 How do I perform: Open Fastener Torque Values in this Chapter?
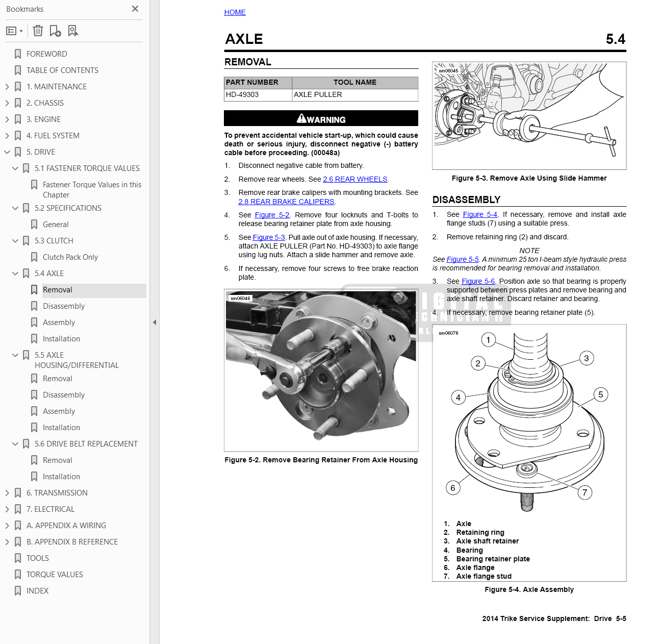click(x=92, y=190)
